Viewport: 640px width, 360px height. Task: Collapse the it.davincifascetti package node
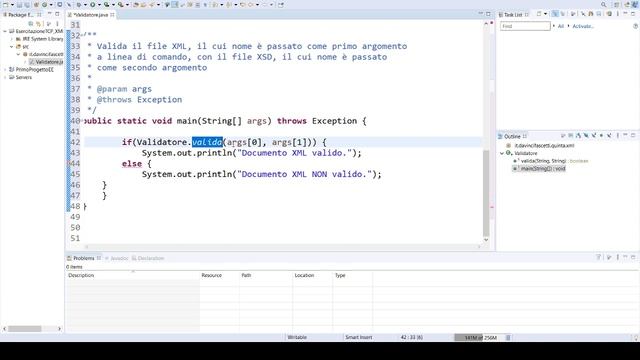(18, 54)
